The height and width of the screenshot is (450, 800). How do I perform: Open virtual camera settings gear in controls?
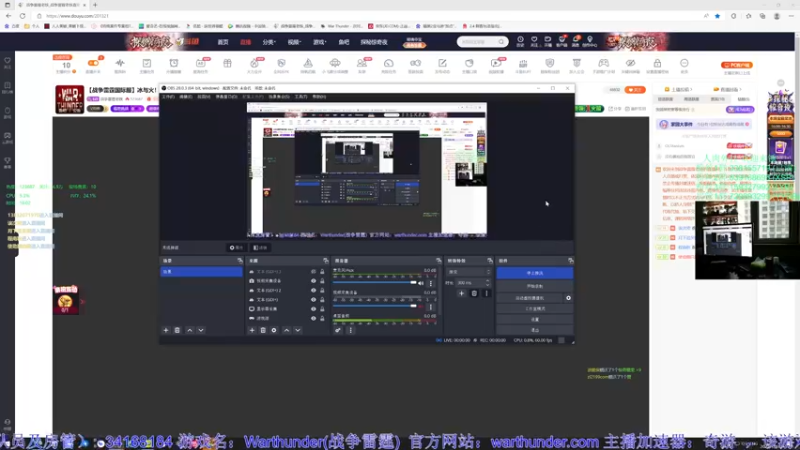568,298
